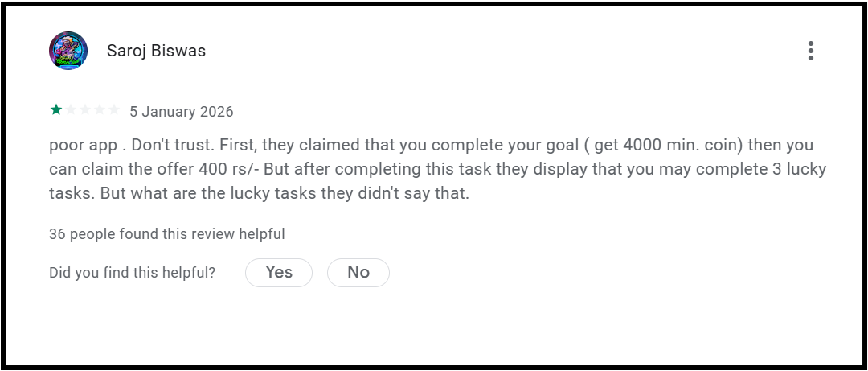The image size is (868, 371).
Task: Open the three-dot more options menu
Action: click(x=810, y=51)
